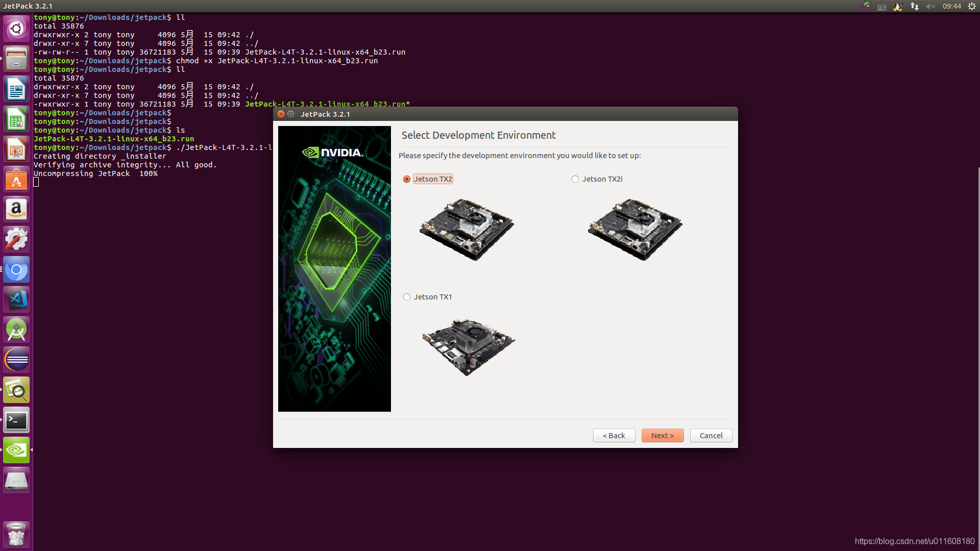
Task: Click green 'JetPack-L4T-3.2.1-linux-x64_b23.run' ls output in terminal
Action: [114, 139]
